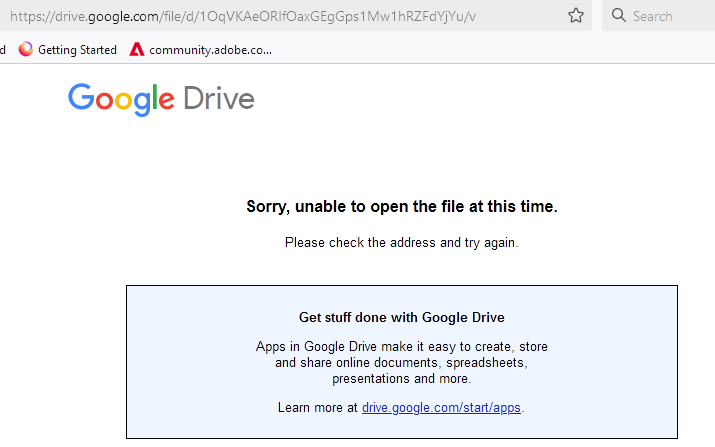Select the partially visible leftmost bookmark
Image resolution: width=715 pixels, height=447 pixels.
2,50
